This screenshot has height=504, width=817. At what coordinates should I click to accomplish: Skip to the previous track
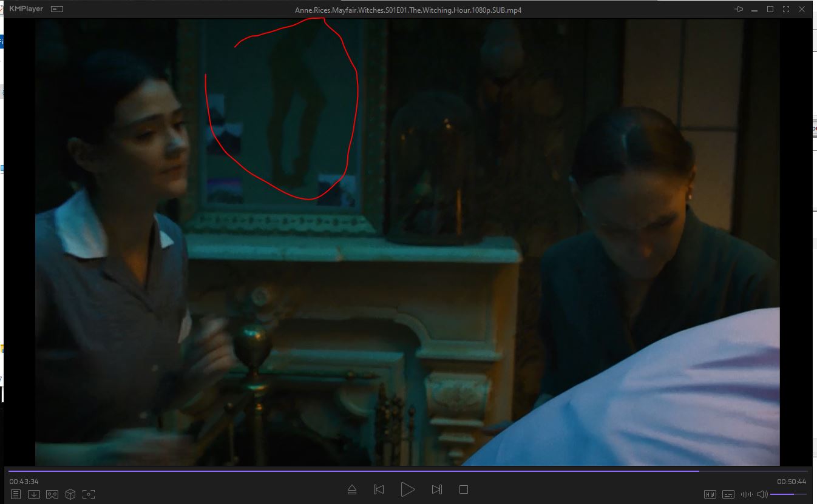pos(379,489)
